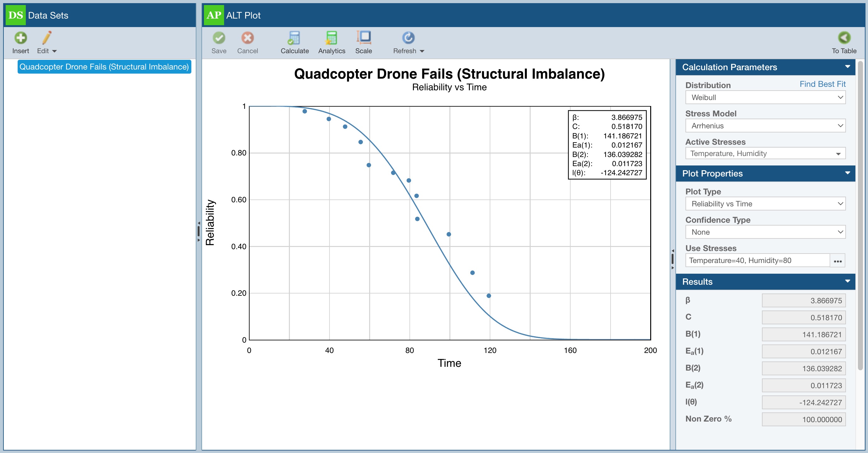Collapse the Calculation Parameters section
This screenshot has width=868, height=453.
coord(848,67)
